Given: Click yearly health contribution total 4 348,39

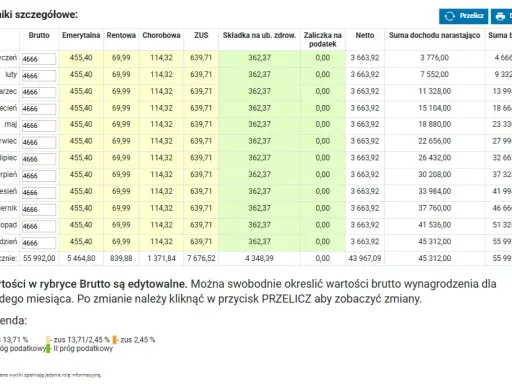Looking at the screenshot, I should pos(259,258).
